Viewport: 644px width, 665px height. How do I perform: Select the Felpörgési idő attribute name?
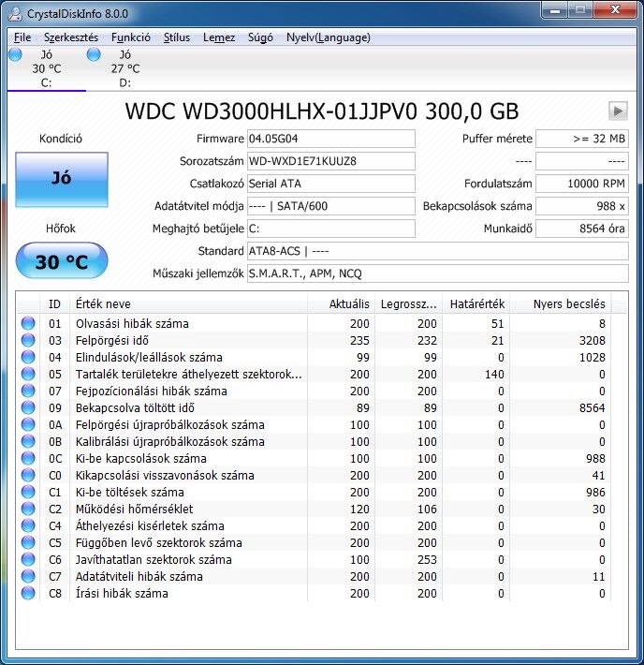pos(112,341)
